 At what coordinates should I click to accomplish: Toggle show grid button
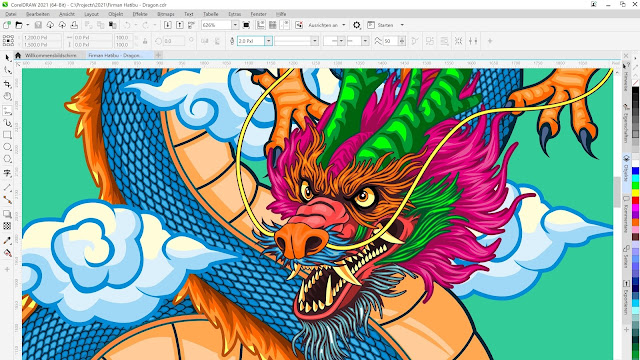point(273,25)
